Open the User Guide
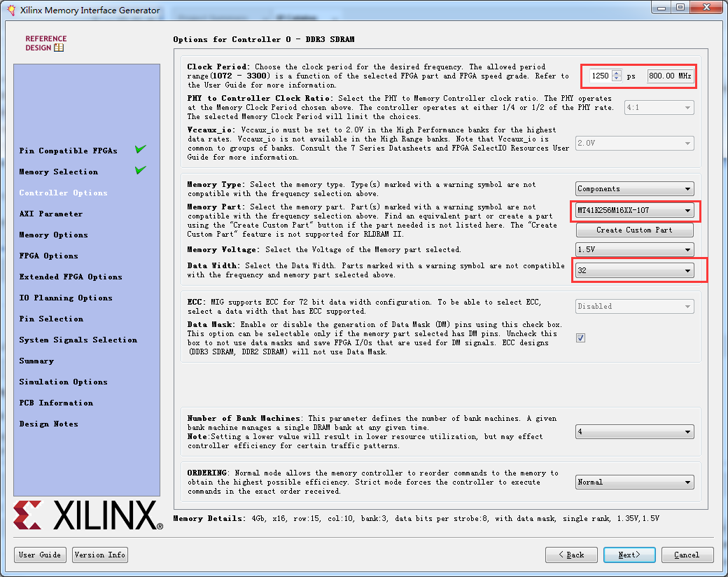Screen dimensions: 728x577 pyautogui.click(x=40, y=555)
